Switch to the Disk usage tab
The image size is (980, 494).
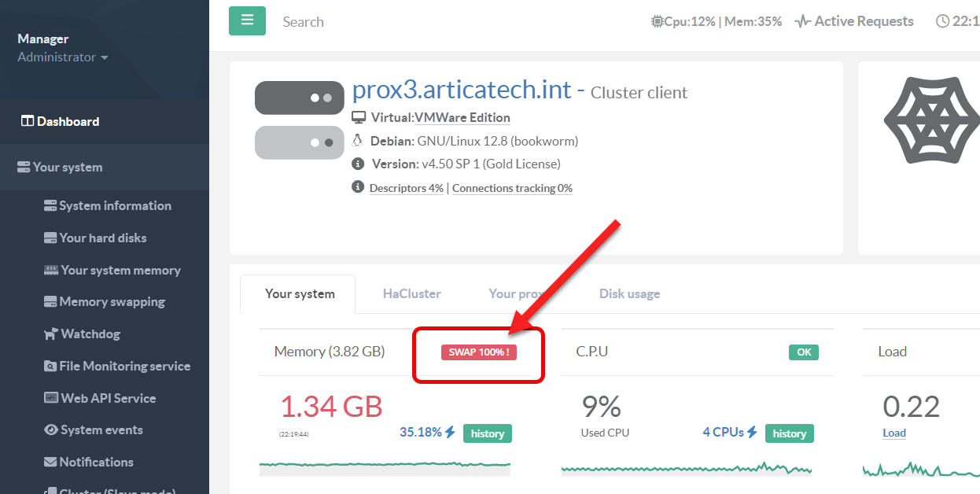629,294
